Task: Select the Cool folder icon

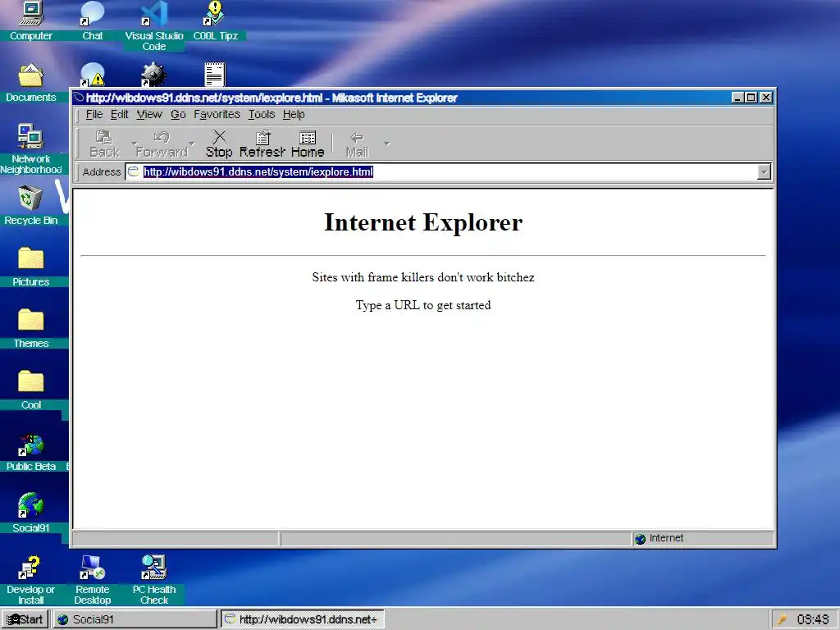Action: pyautogui.click(x=31, y=390)
